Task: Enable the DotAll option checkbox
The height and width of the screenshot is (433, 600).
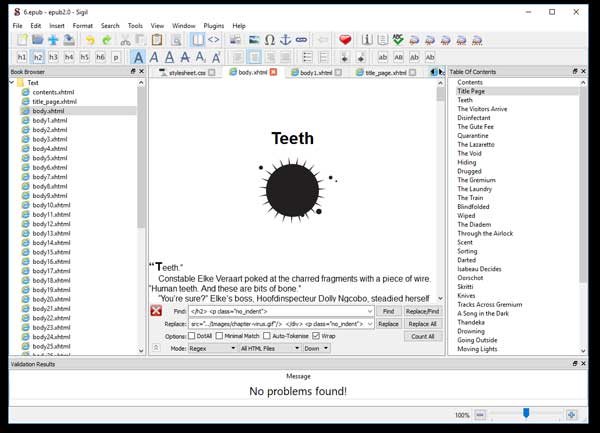Action: tap(193, 336)
